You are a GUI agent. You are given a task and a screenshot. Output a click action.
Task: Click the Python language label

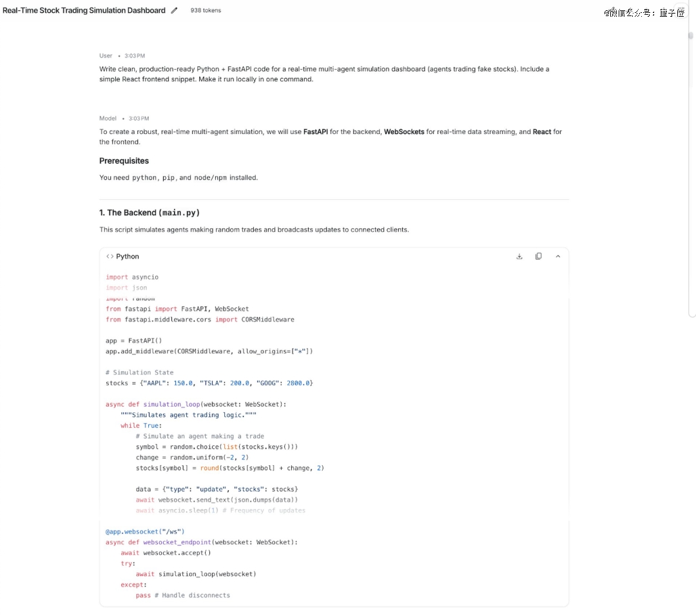point(128,256)
